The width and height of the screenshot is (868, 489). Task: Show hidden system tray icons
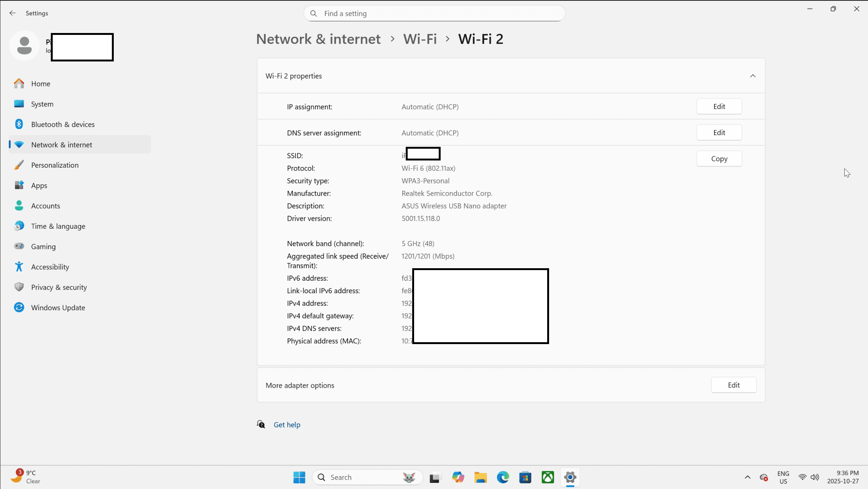pyautogui.click(x=747, y=477)
